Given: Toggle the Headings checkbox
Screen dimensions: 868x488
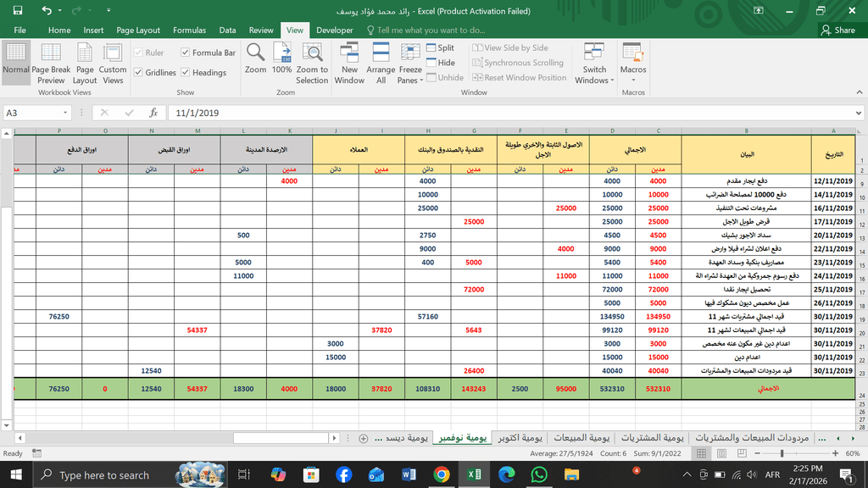Looking at the screenshot, I should point(186,73).
